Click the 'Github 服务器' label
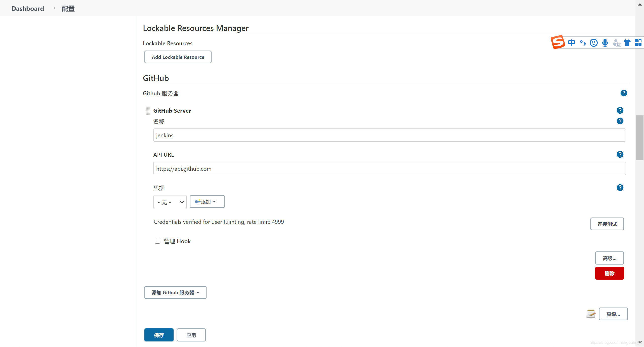The height and width of the screenshot is (347, 644). [161, 94]
